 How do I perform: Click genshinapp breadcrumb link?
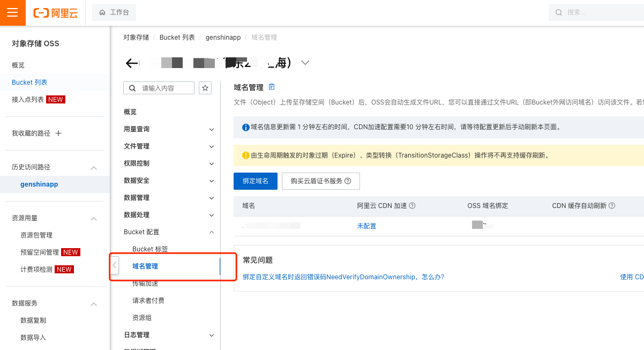223,37
